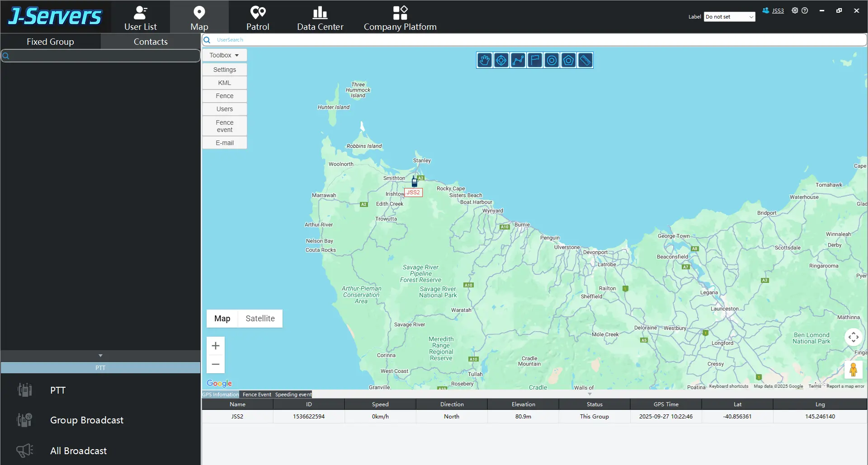
Task: Activate the ruler measurement tool
Action: (585, 60)
